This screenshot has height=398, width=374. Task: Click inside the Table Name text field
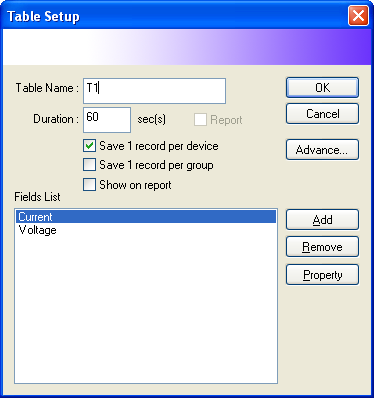pos(154,91)
